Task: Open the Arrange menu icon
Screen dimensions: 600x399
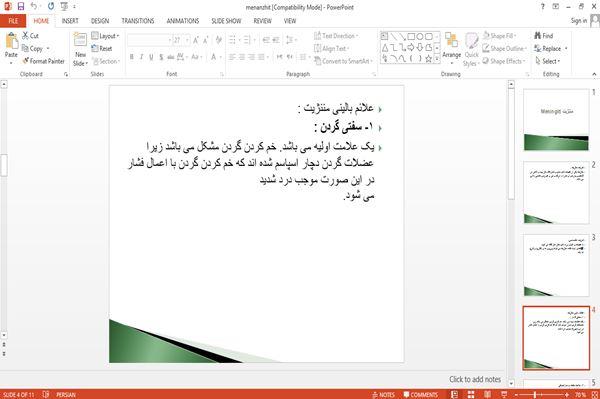Action: (x=452, y=41)
